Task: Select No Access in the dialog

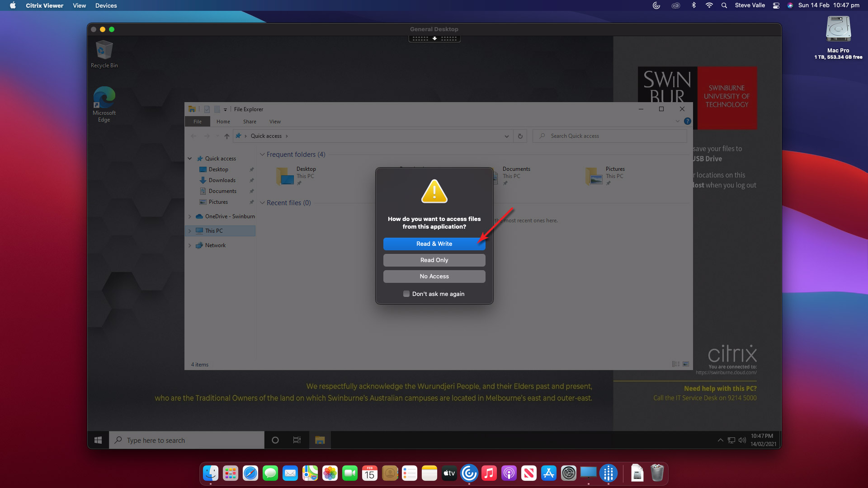Action: coord(434,276)
